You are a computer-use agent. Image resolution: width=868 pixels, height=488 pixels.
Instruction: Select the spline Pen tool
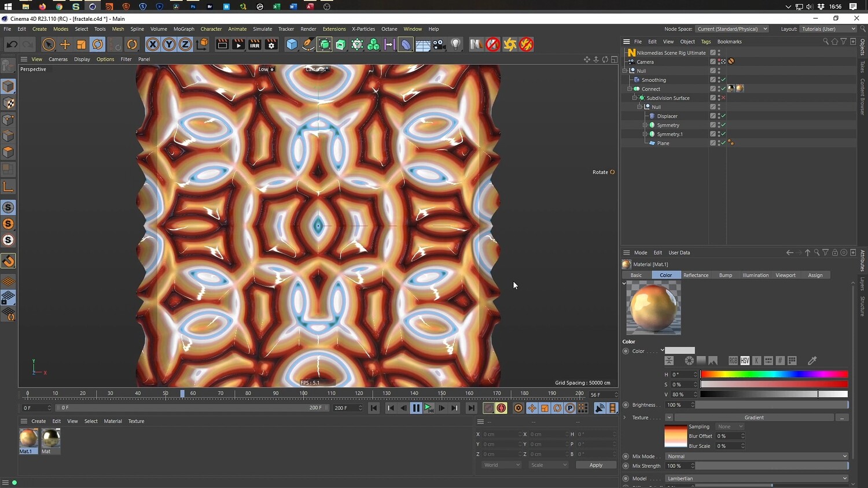click(308, 45)
